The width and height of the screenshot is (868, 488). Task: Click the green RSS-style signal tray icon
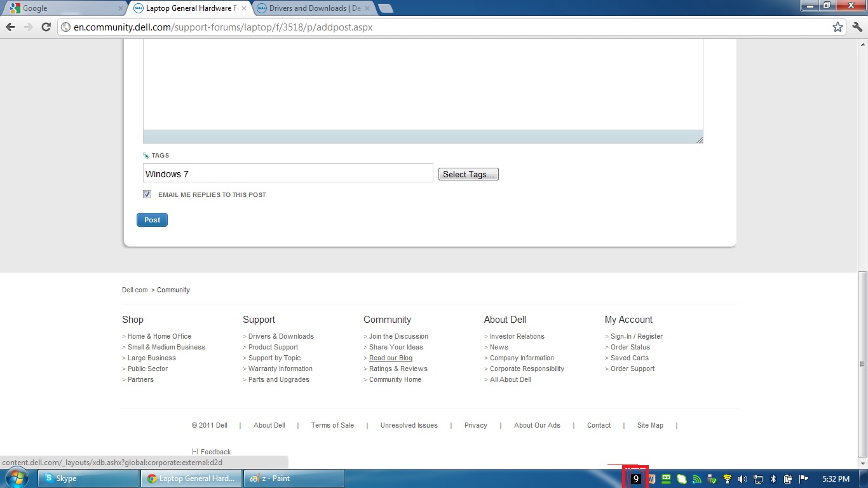pos(697,479)
